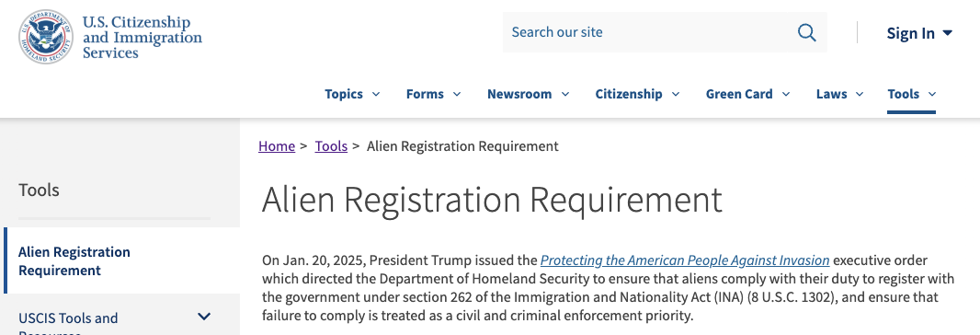This screenshot has height=335, width=980.
Task: Open the Forms navigation menu
Action: (433, 95)
